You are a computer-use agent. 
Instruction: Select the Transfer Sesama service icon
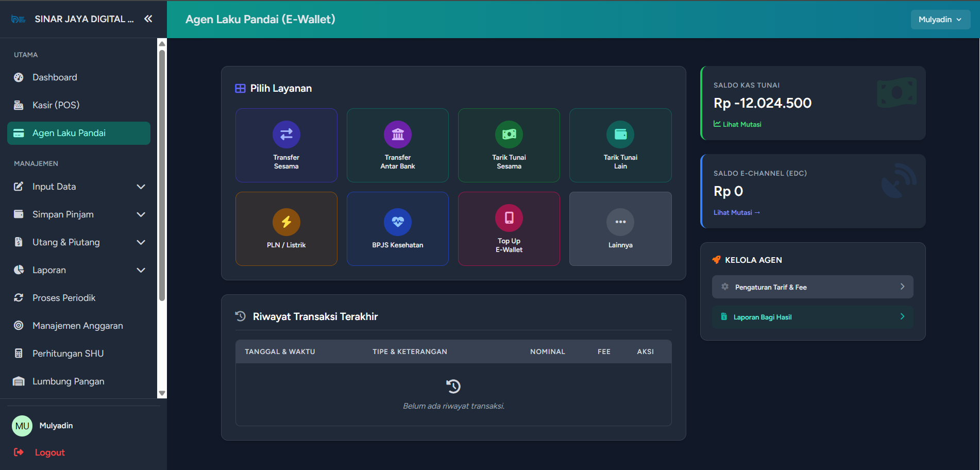pyautogui.click(x=286, y=135)
